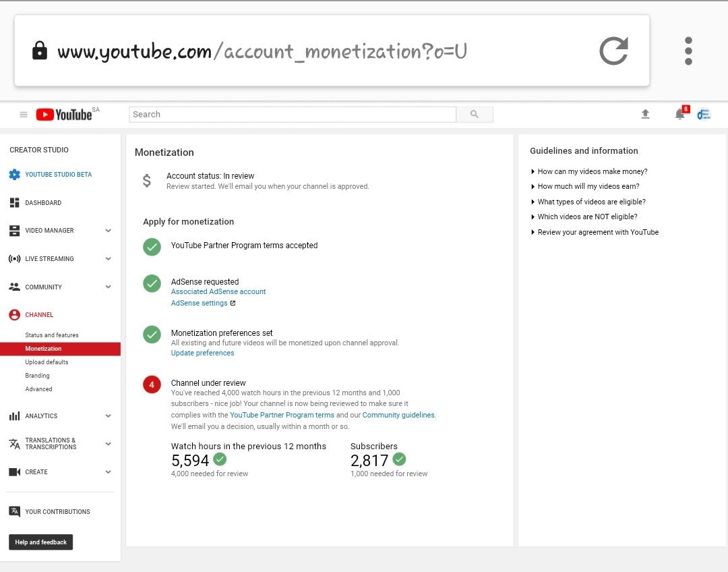Open the notifications bell

[680, 113]
